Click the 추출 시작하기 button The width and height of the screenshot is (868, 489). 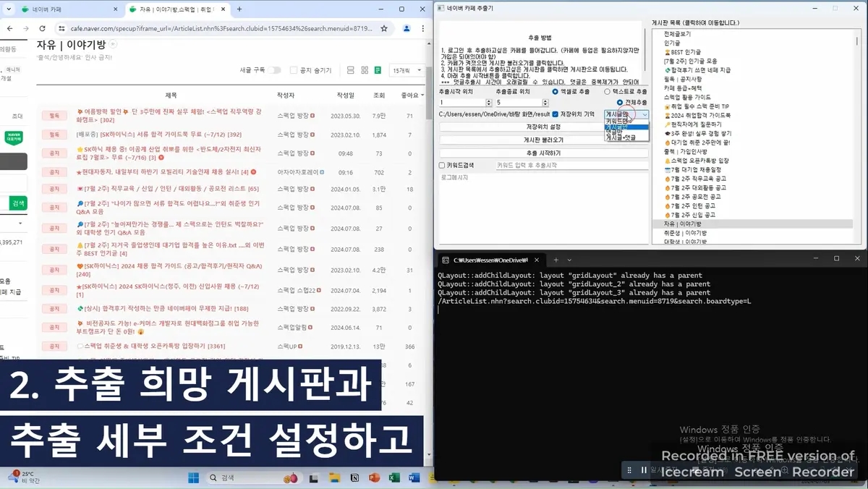click(x=543, y=153)
